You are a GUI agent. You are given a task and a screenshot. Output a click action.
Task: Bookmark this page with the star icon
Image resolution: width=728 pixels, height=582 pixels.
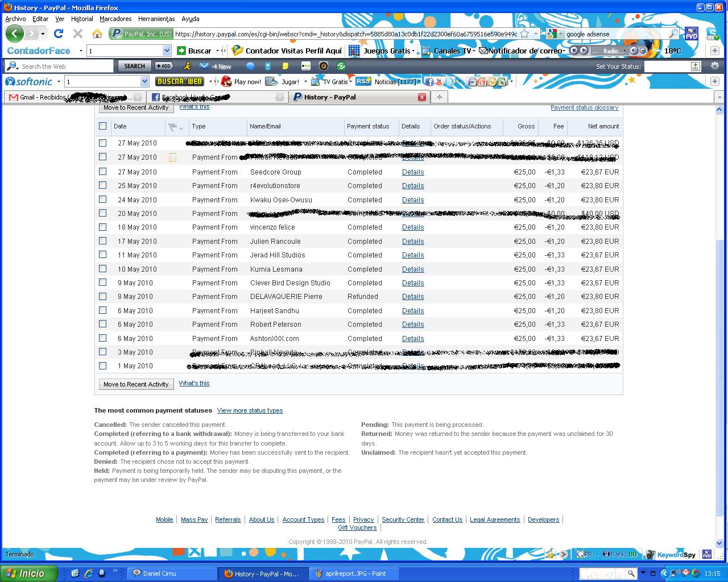pos(524,34)
